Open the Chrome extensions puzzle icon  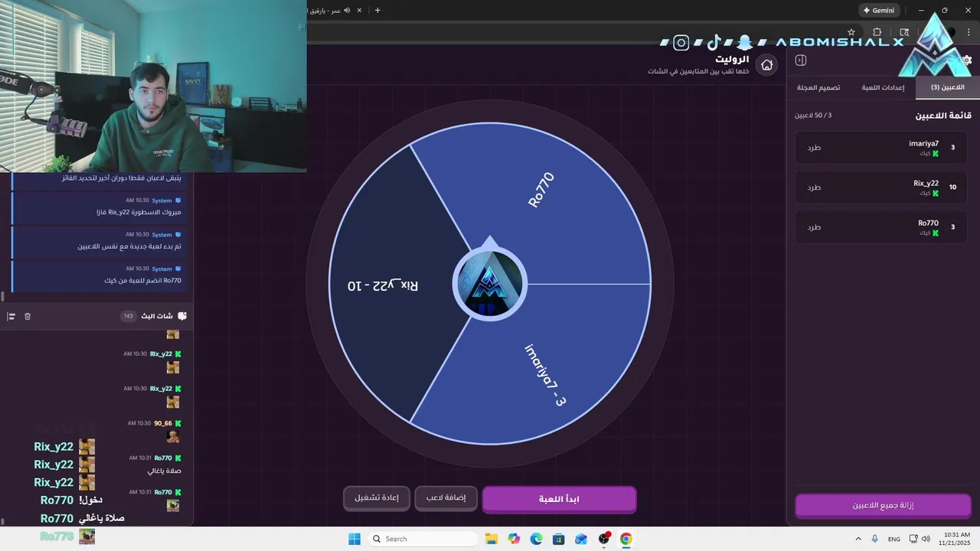(877, 32)
